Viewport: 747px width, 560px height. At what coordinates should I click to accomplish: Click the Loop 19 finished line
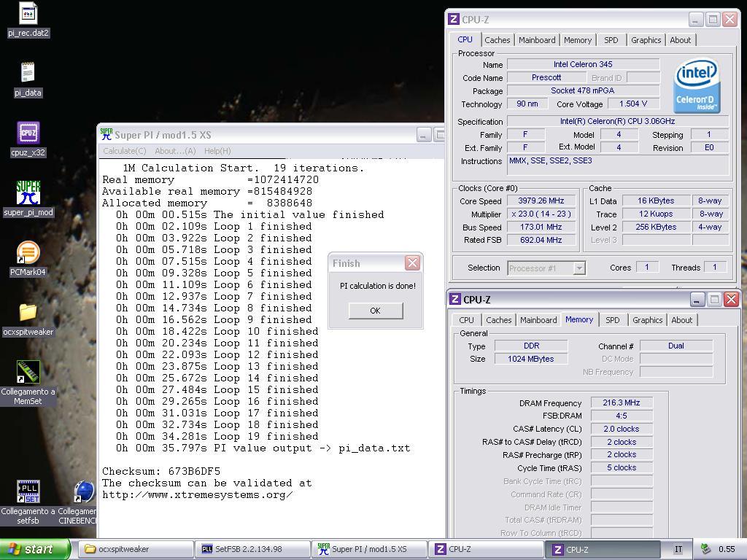[217, 436]
